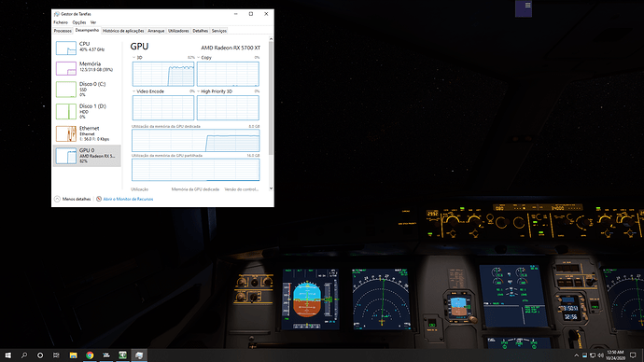Select GPU 0 AMD Radeon item

click(87, 156)
